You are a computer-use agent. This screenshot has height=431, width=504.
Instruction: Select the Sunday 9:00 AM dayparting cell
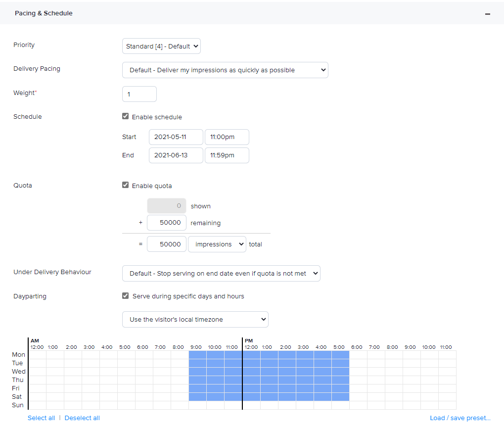pos(196,405)
